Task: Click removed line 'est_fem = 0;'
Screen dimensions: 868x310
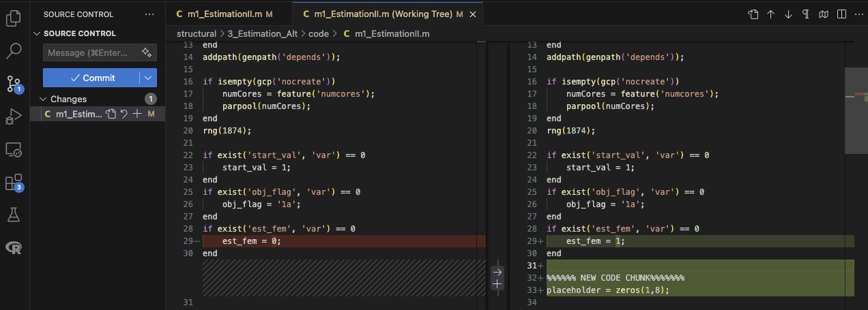Action: point(252,241)
